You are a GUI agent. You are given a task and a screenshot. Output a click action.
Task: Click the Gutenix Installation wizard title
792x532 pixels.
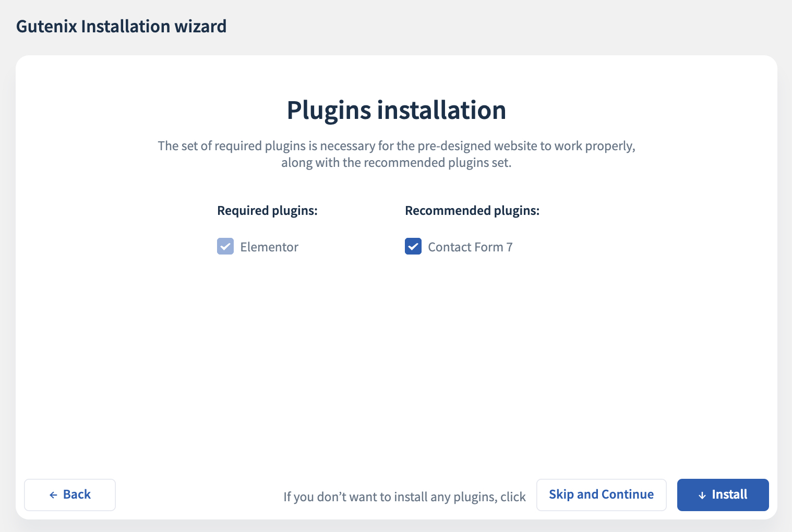pyautogui.click(x=121, y=26)
